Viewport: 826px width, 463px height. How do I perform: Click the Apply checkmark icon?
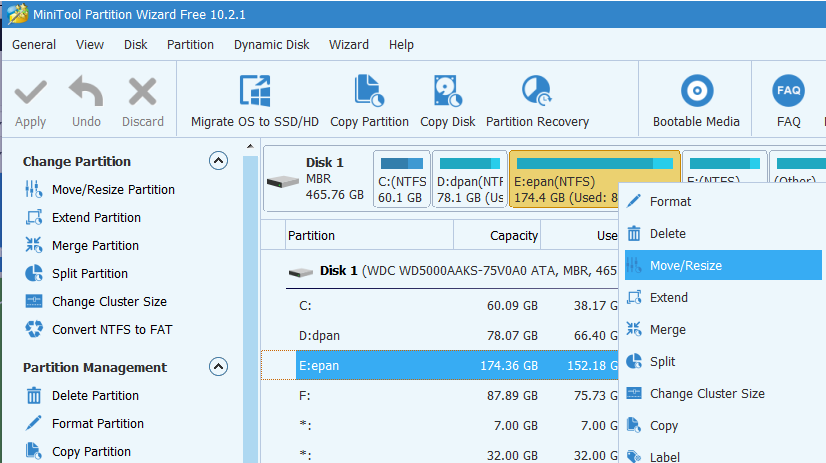31,92
